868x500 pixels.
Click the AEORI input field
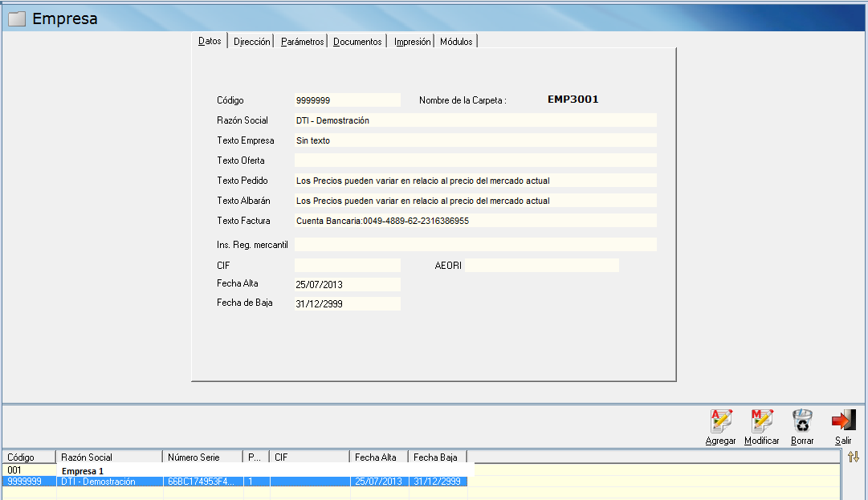(541, 265)
